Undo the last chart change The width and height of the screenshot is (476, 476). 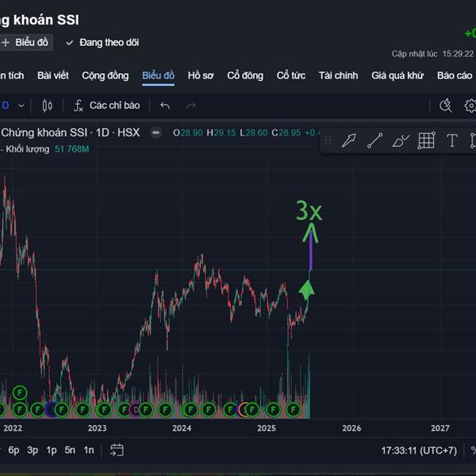[x=165, y=106]
